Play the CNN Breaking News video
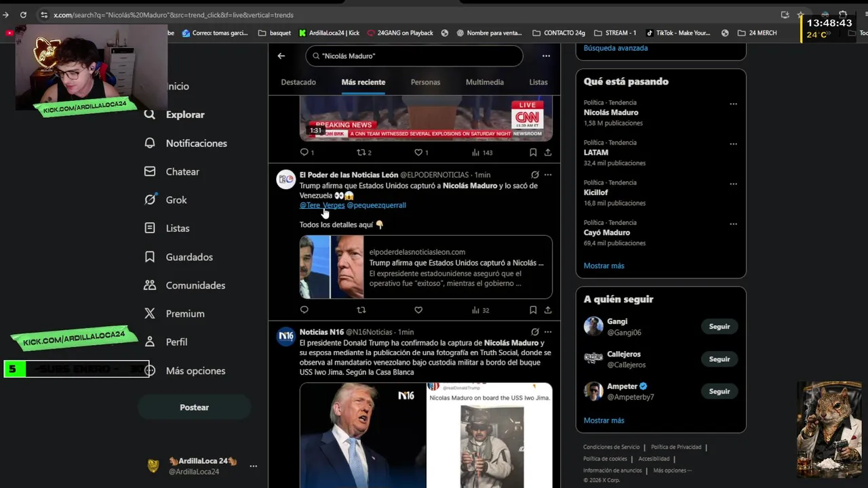868x488 pixels. (x=426, y=118)
